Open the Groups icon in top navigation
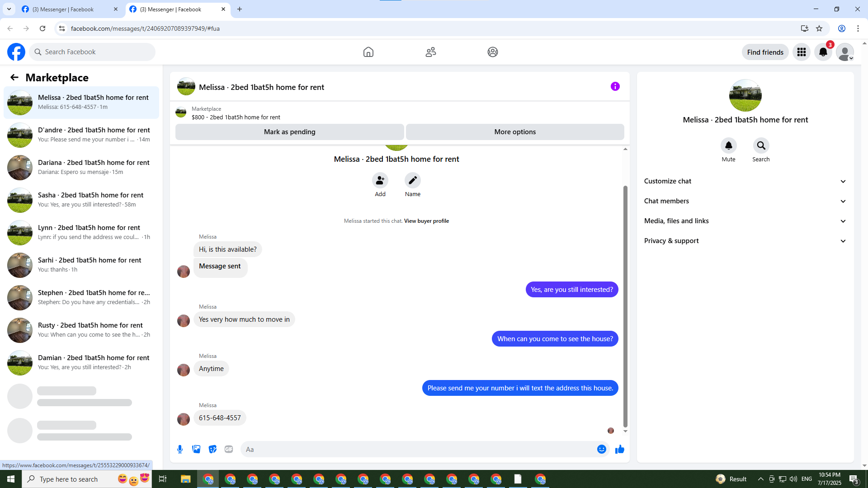The width and height of the screenshot is (868, 488). (493, 52)
